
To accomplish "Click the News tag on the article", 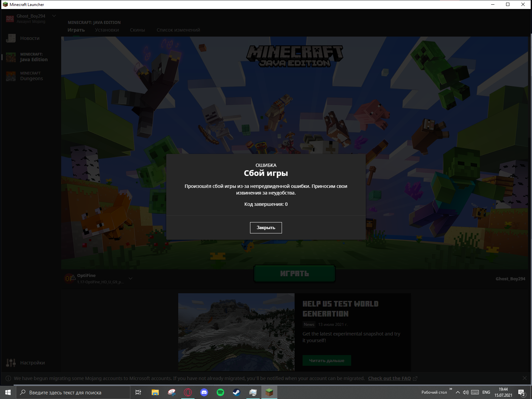I will (309, 325).
